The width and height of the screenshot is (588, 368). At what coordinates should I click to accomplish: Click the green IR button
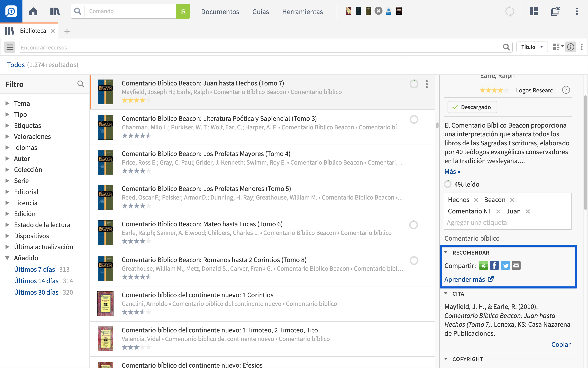tap(183, 11)
